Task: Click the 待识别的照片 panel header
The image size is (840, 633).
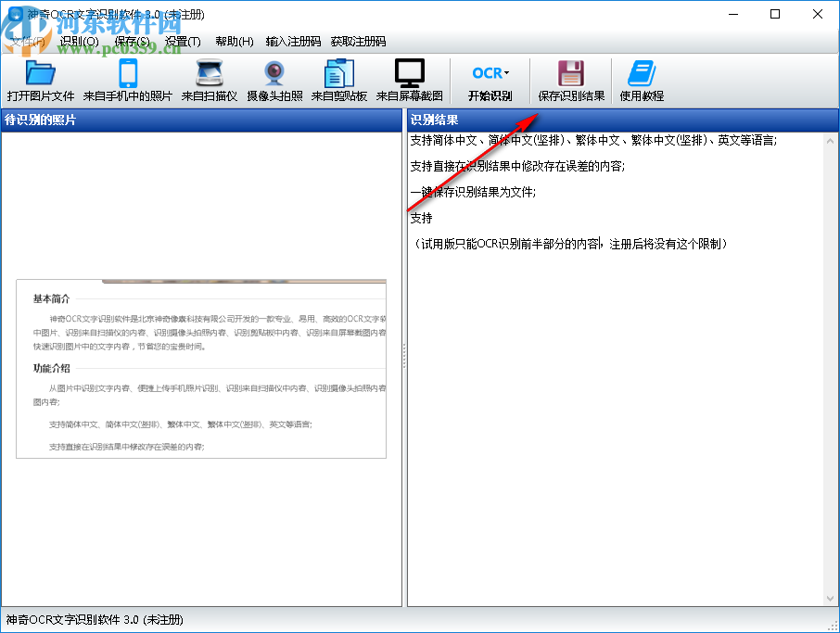Action: tap(201, 120)
